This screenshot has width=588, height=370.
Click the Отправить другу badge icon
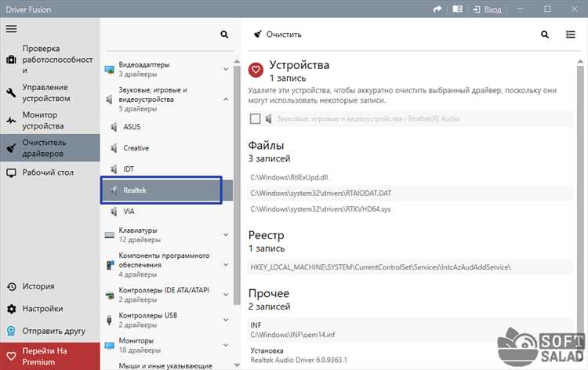click(x=11, y=331)
